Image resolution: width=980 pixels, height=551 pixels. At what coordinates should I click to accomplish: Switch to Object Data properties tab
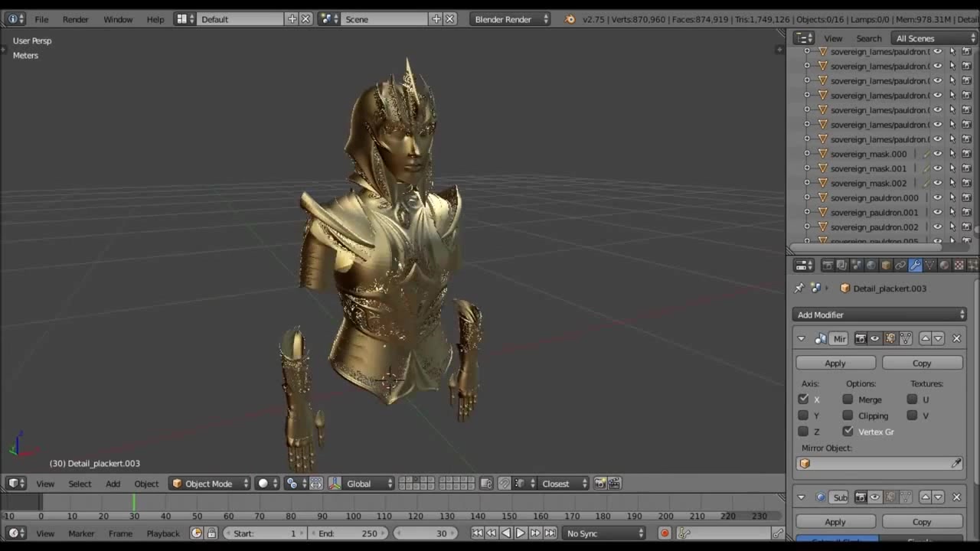click(929, 266)
